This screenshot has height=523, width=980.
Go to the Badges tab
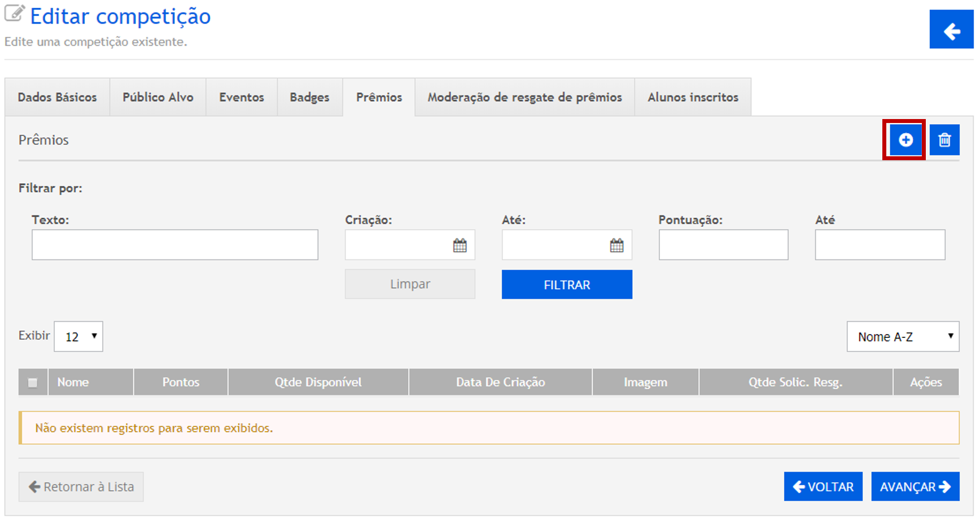point(309,98)
